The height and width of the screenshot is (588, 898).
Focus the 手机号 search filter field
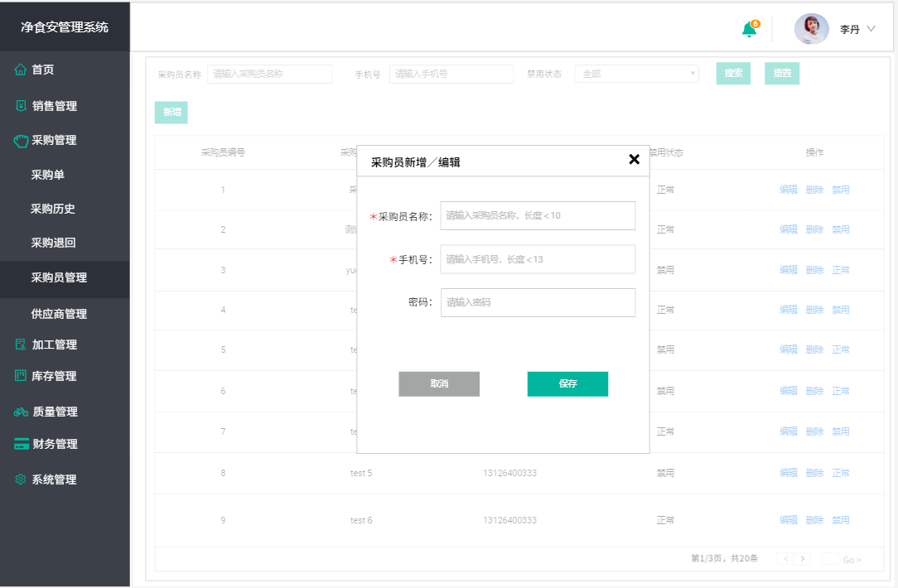(x=451, y=74)
